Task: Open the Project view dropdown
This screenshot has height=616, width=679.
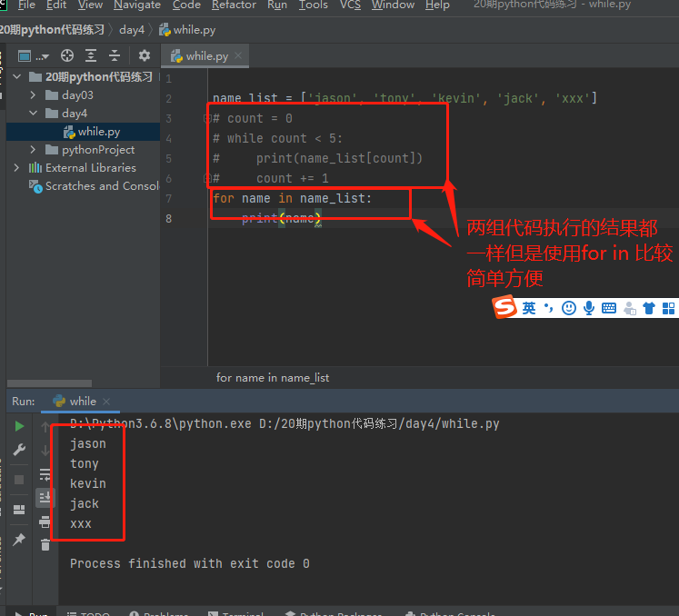Action: pyautogui.click(x=34, y=55)
